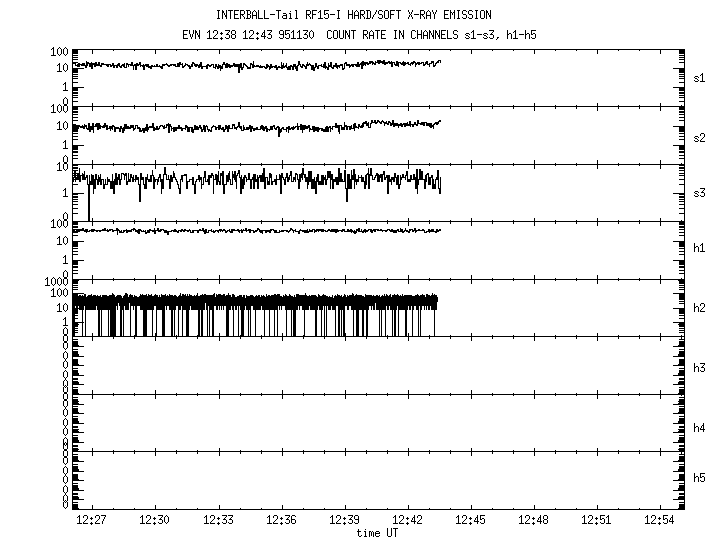Click the 12:39 time tick label
Image resolution: width=720 pixels, height=550 pixels.
[x=344, y=521]
